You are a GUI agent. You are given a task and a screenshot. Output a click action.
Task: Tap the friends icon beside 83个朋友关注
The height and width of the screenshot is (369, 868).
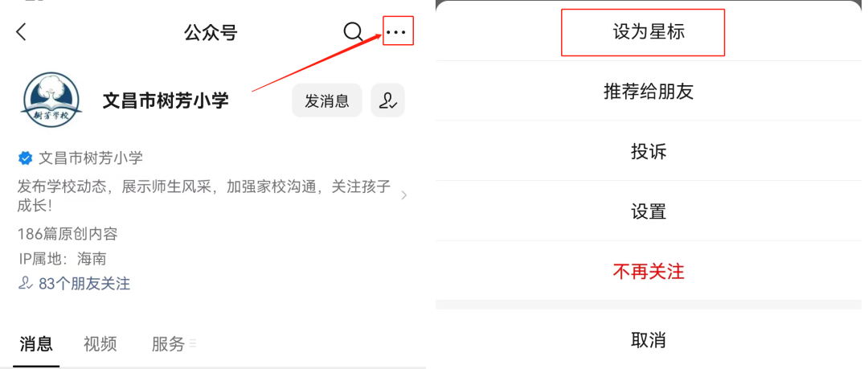click(x=26, y=284)
